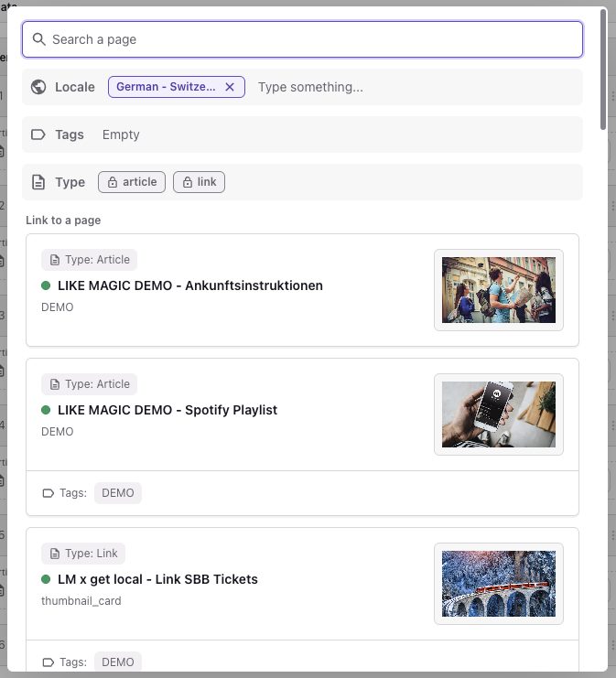Click the locked article type chip
The height and width of the screenshot is (678, 616).
132,182
